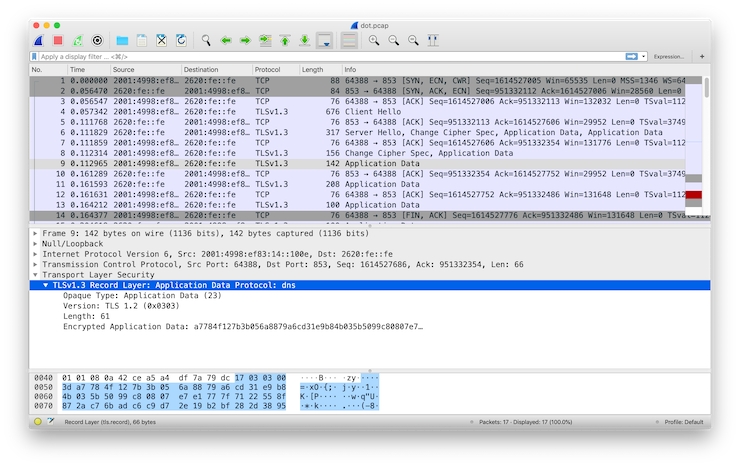
Task: Collapse Transport Layer Security node
Action: coord(35,275)
